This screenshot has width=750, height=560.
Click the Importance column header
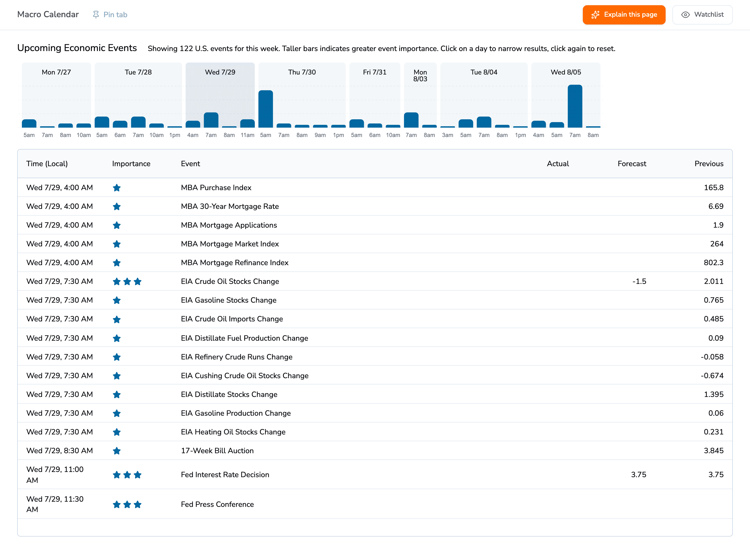point(131,164)
